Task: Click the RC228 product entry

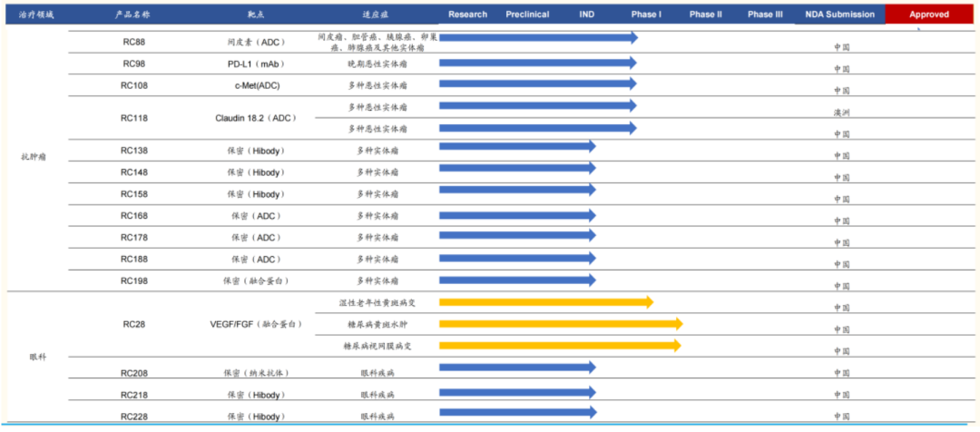Action: 134,417
